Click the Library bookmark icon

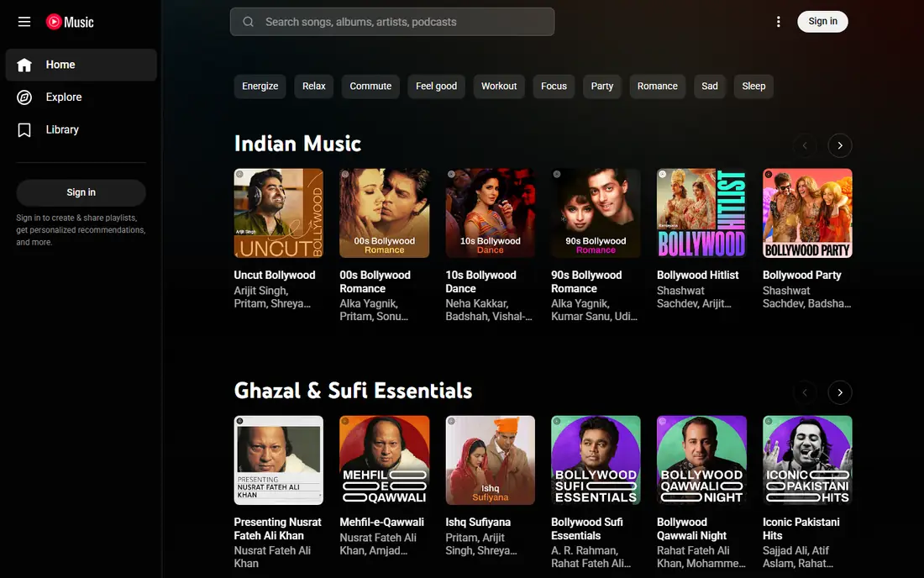pyautogui.click(x=24, y=129)
